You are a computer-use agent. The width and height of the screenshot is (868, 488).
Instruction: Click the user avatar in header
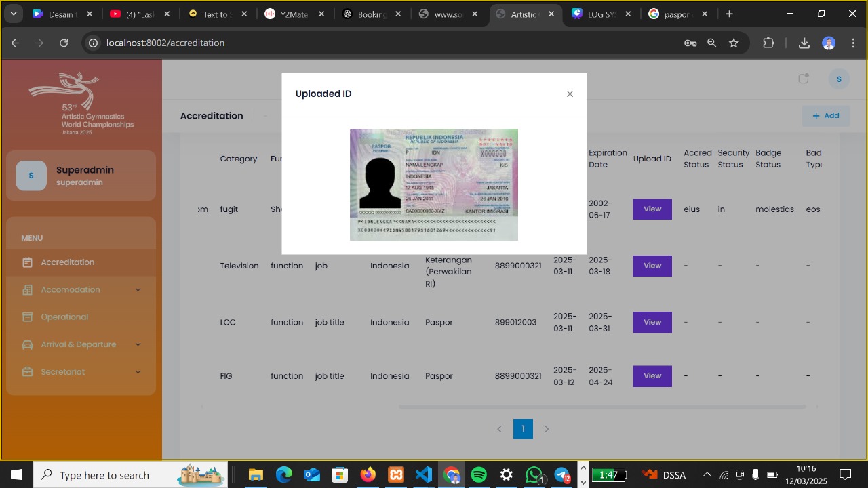pos(839,79)
